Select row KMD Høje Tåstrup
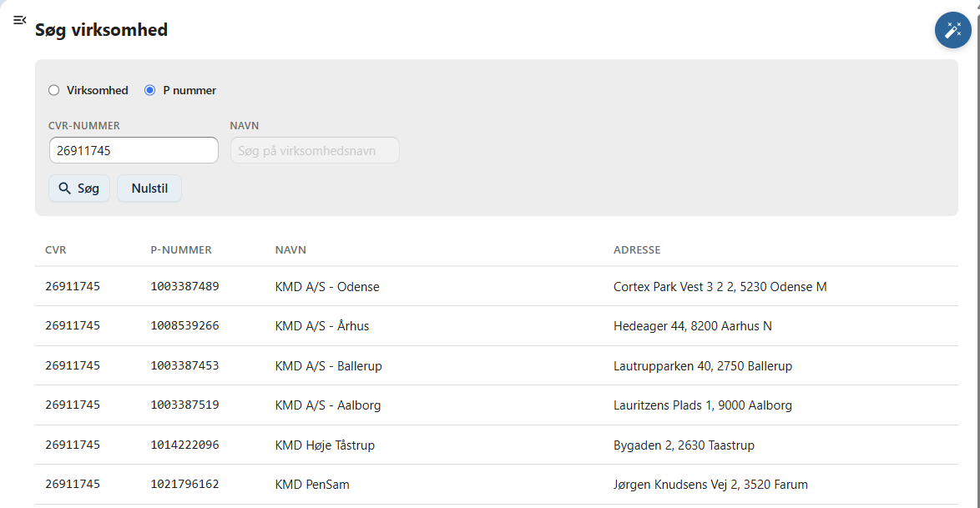Image resolution: width=980 pixels, height=508 pixels. (x=496, y=445)
